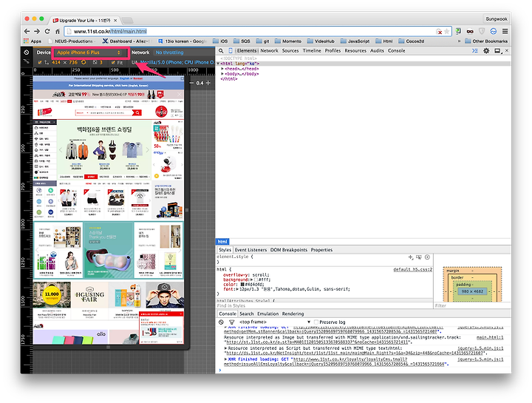This screenshot has height=403, width=532.
Task: Toggle the Fit checkbox
Action: tap(113, 62)
